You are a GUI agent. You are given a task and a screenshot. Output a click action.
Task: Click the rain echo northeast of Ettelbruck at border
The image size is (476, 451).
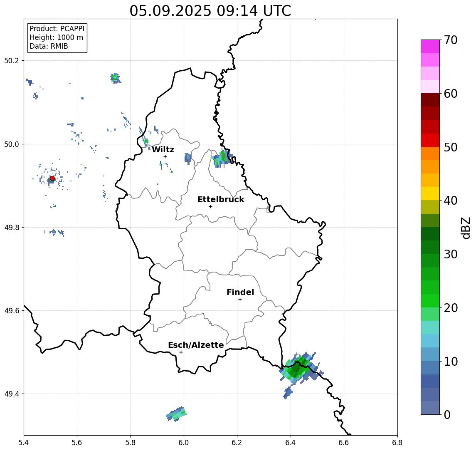pos(222,159)
